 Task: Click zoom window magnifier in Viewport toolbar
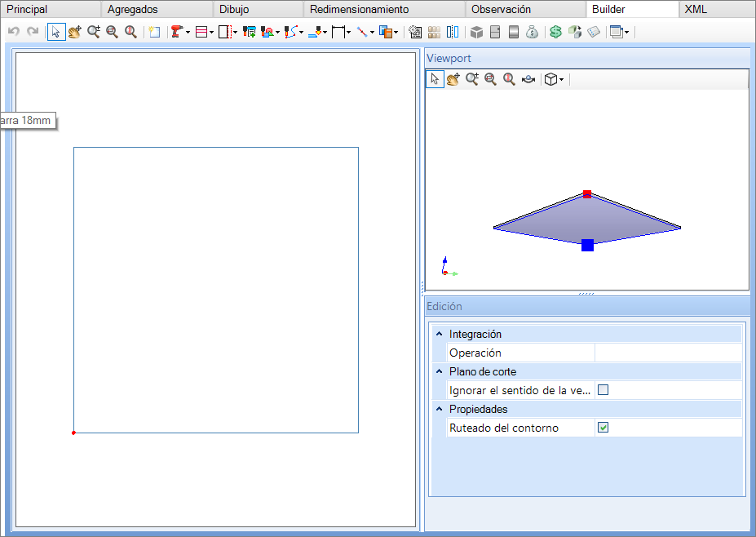coord(490,78)
